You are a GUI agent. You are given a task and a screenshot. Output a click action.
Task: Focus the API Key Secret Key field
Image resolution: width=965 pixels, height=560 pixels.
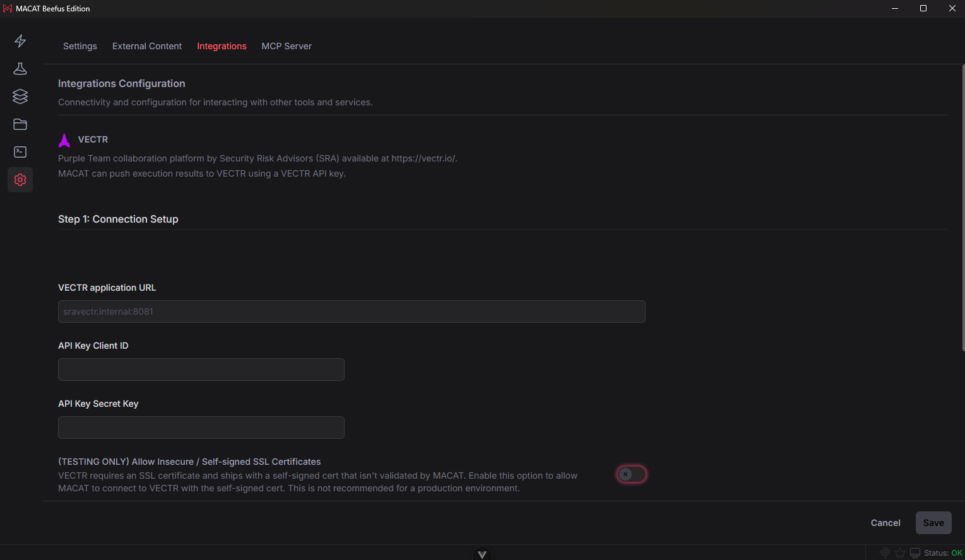pyautogui.click(x=201, y=428)
